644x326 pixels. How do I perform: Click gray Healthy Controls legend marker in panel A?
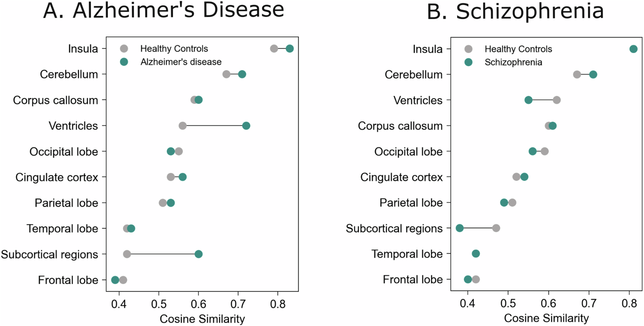coord(124,49)
